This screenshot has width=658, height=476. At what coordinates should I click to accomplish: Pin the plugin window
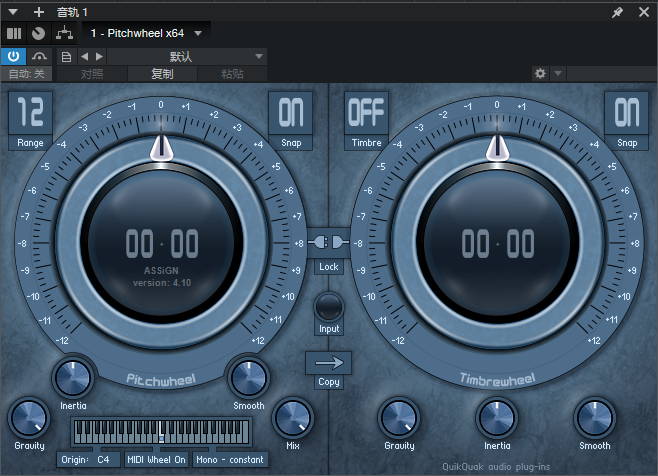(x=619, y=12)
